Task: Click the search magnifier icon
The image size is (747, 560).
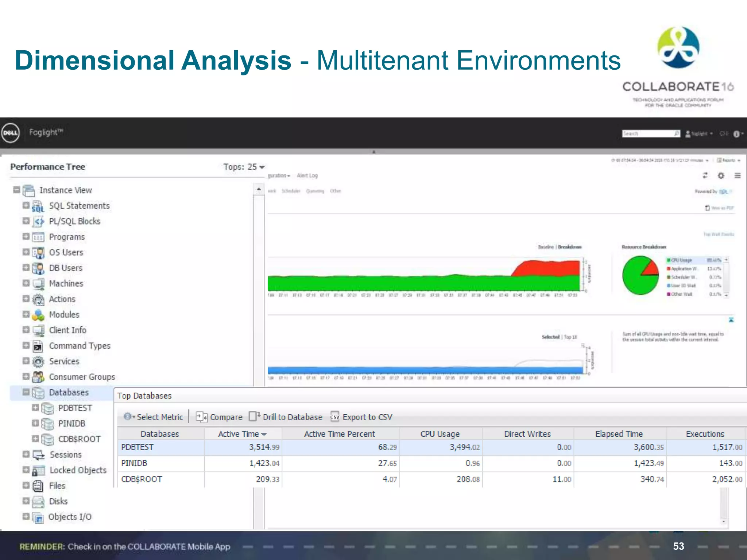Action: click(677, 133)
